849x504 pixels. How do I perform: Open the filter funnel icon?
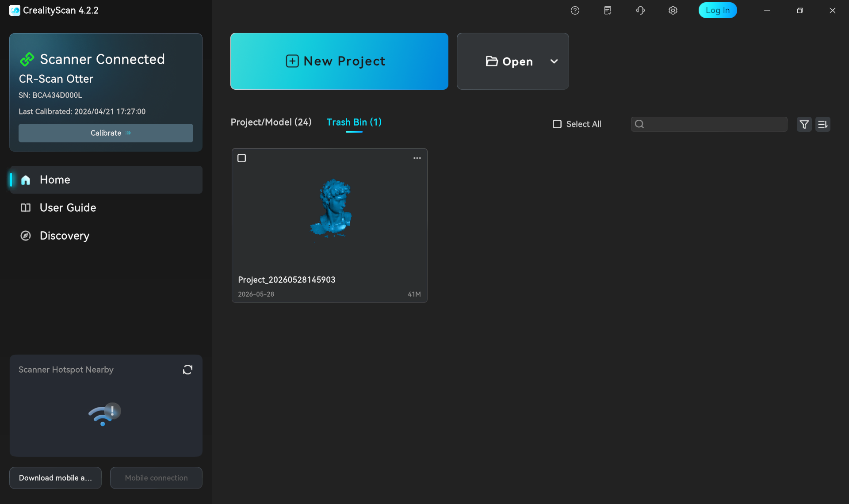[804, 124]
